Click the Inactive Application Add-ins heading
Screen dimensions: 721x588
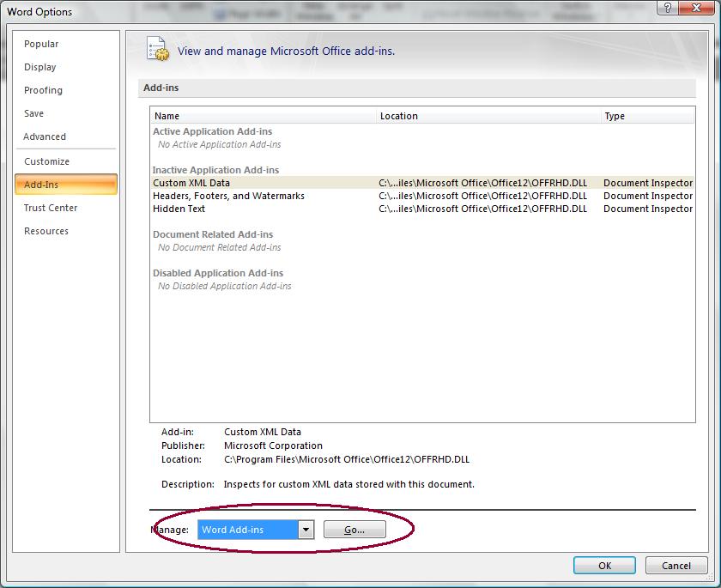(x=215, y=170)
